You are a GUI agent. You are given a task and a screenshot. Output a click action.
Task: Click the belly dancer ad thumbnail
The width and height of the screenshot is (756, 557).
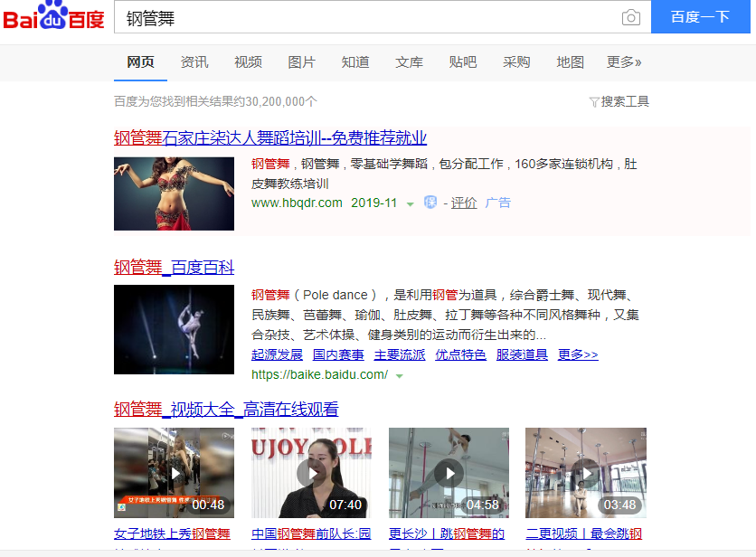[174, 194]
